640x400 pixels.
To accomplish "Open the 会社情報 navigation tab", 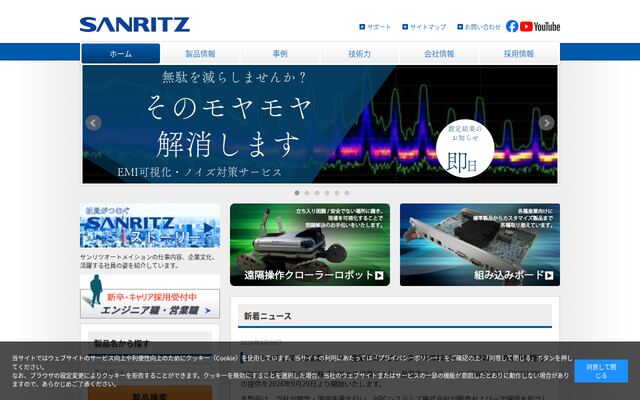I will [x=439, y=53].
